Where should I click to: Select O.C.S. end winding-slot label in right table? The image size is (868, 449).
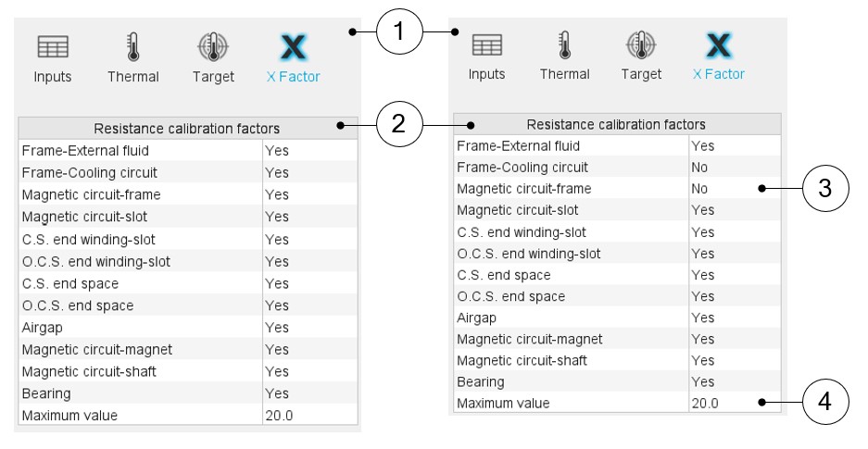pyautogui.click(x=528, y=254)
